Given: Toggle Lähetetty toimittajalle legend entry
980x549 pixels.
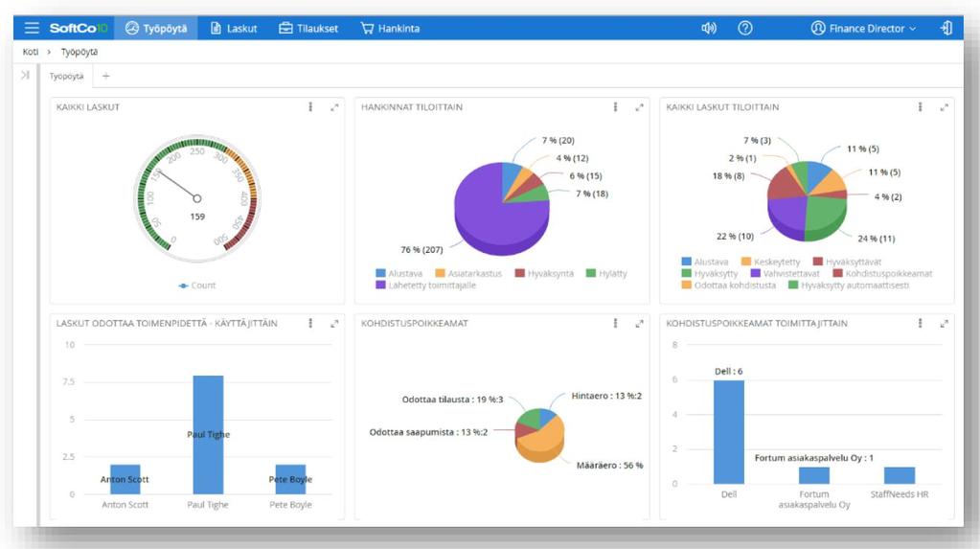Looking at the screenshot, I should (x=425, y=286).
